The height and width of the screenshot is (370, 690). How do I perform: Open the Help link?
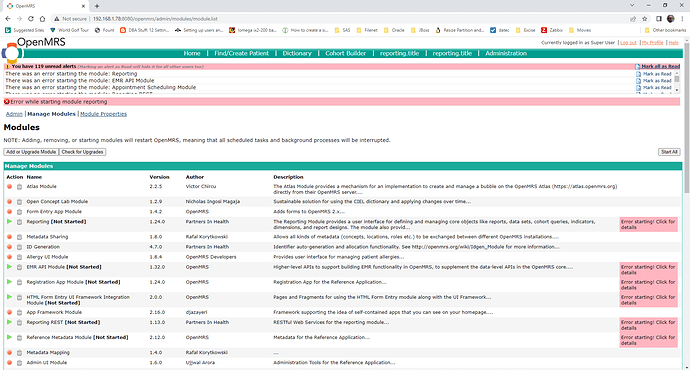coord(673,43)
